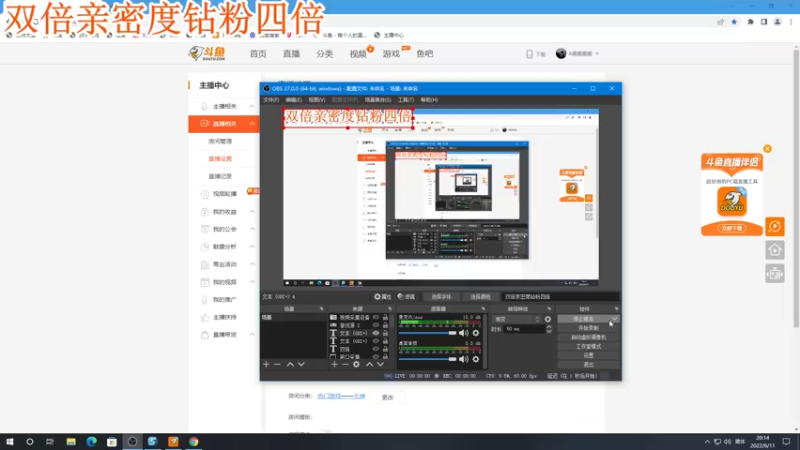Open Chrome from the taskbar
This screenshot has height=450, width=800.
pos(193,441)
